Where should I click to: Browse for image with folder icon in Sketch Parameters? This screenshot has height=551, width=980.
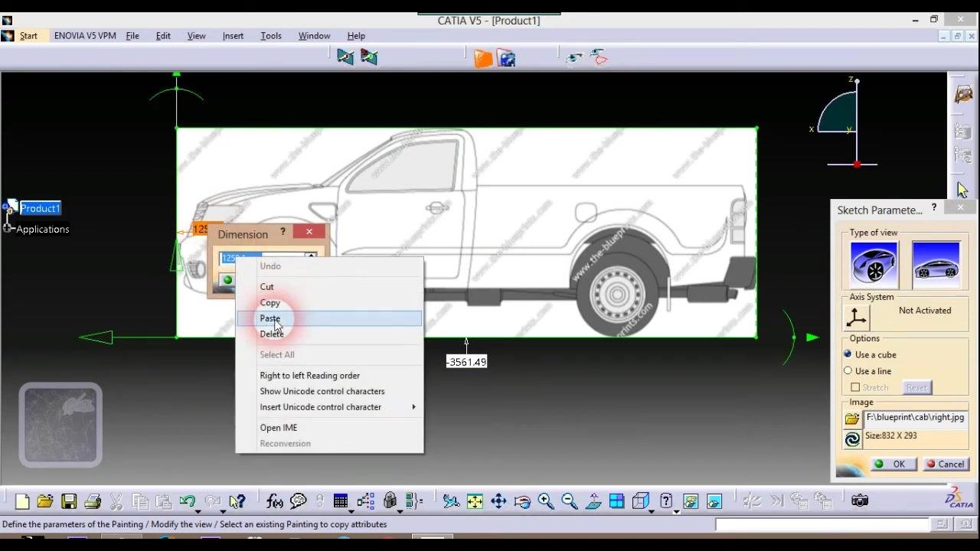[x=852, y=419]
